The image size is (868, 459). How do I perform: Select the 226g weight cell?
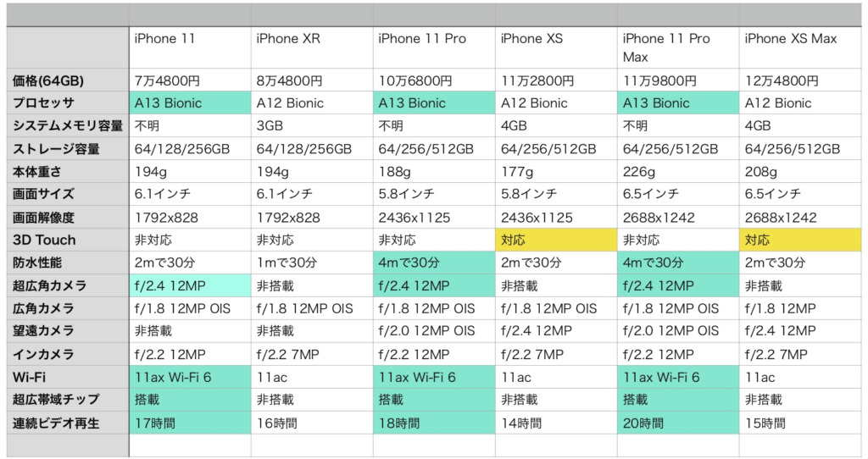click(678, 171)
